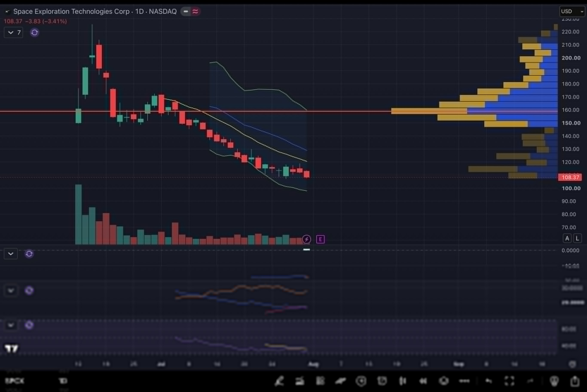The image size is (587, 392).
Task: Tap the share icon in the bottom toolbar
Action: [575, 381]
